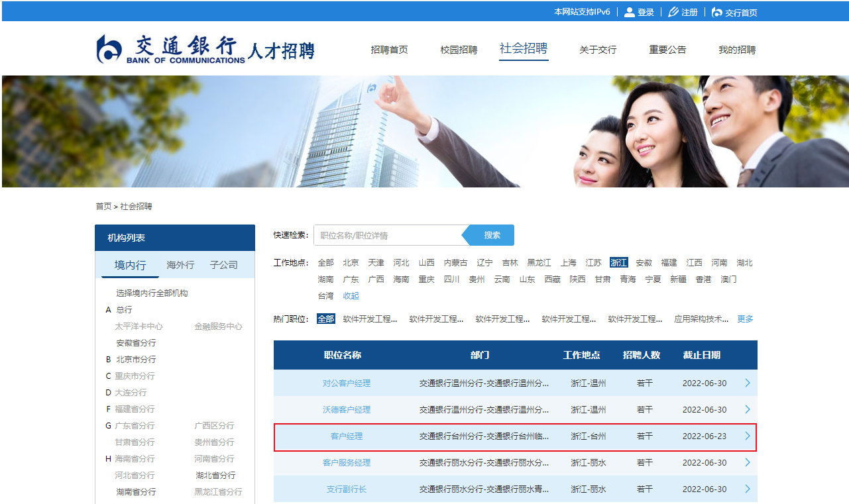Show more hot positions with 更多
Image resolution: width=849 pixels, height=504 pixels.
point(745,319)
